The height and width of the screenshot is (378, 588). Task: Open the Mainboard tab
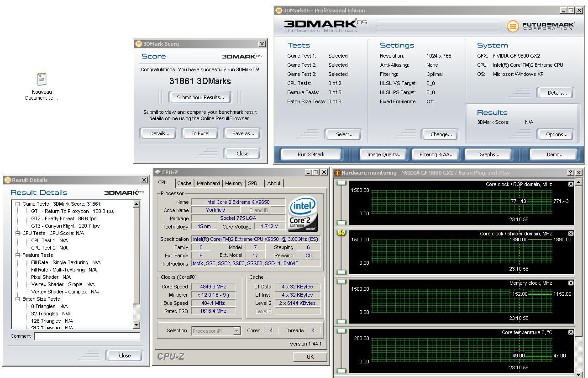(x=208, y=183)
